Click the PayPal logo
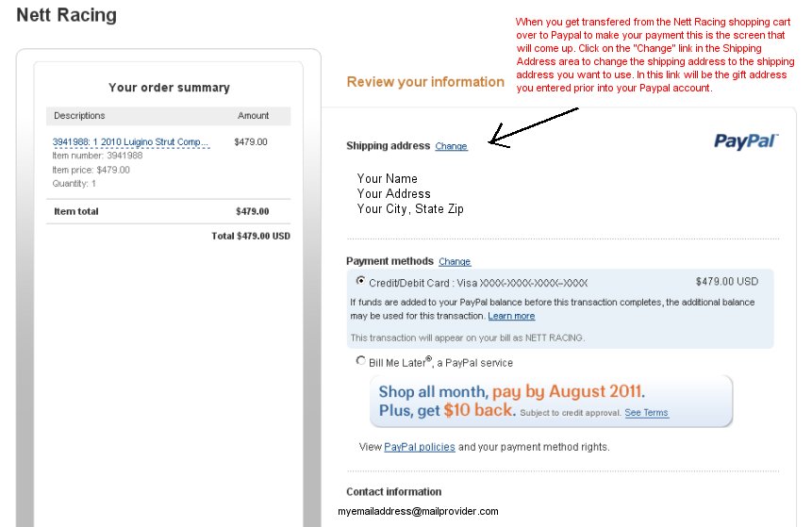This screenshot has width=812, height=527. 746,141
